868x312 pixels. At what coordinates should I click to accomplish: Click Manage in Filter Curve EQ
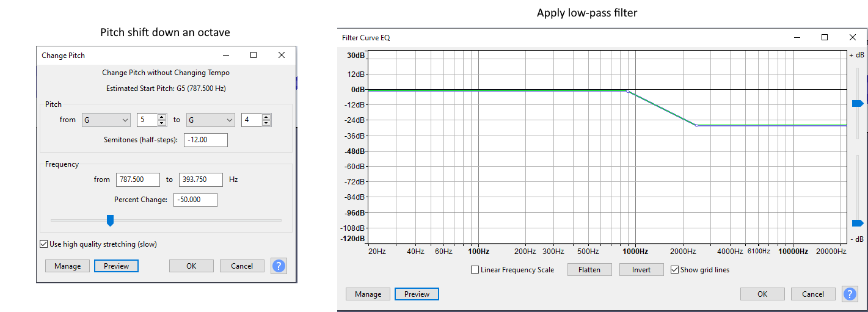pyautogui.click(x=368, y=294)
